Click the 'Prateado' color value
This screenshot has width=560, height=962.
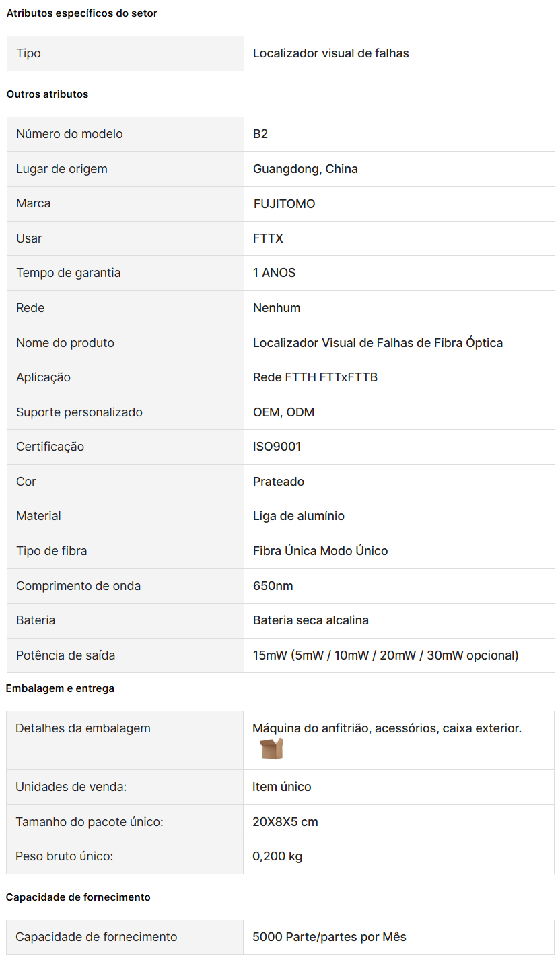point(279,482)
